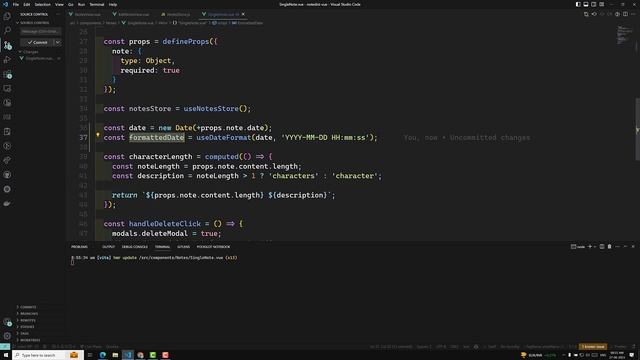Click the compare changes icon in editor toolbar
This screenshot has height=360, width=640.
tap(586, 14)
